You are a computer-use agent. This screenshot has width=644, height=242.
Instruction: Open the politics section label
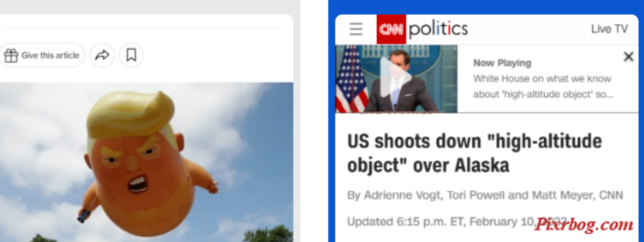(x=438, y=29)
